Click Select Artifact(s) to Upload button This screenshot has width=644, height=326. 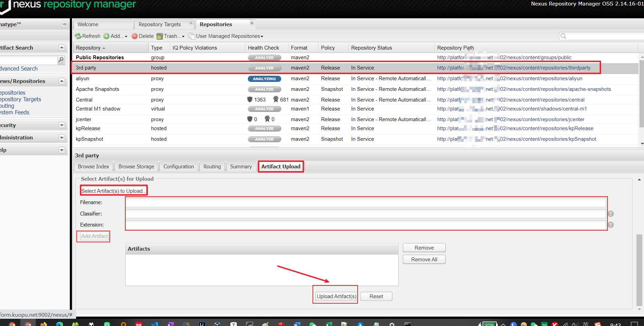click(114, 191)
